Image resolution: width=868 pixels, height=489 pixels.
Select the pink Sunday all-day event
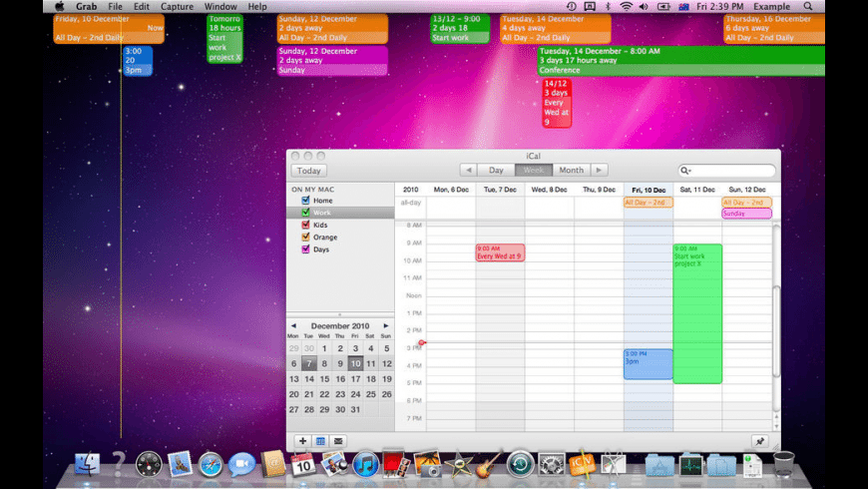(x=746, y=214)
